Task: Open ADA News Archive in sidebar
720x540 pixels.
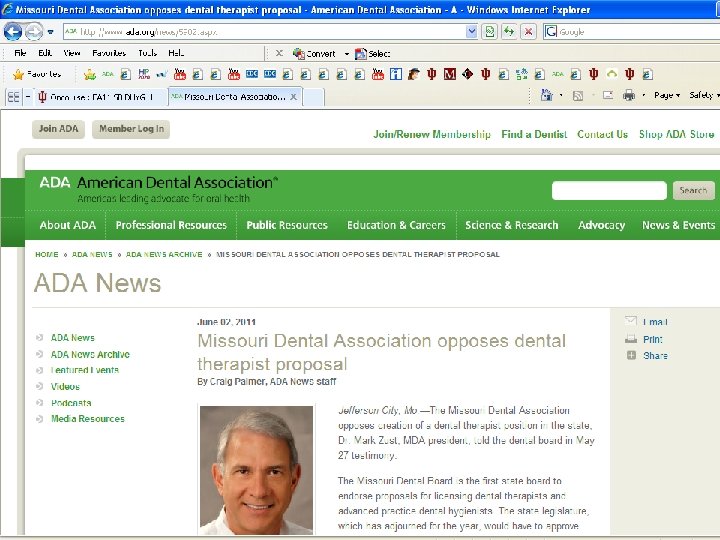Action: (90, 354)
